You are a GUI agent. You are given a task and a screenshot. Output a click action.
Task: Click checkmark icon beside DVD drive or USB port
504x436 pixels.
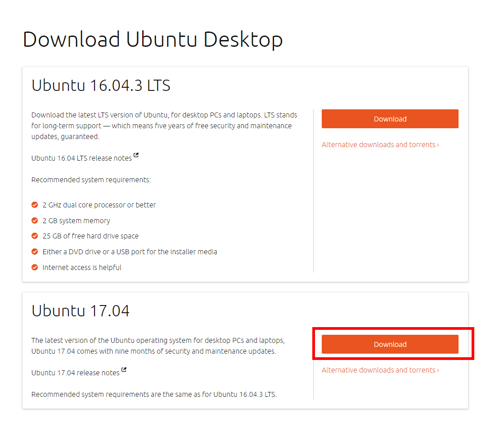pyautogui.click(x=35, y=252)
